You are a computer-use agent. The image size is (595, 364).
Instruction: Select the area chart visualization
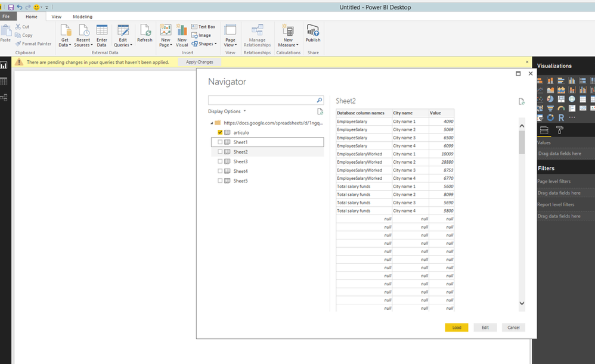click(550, 90)
